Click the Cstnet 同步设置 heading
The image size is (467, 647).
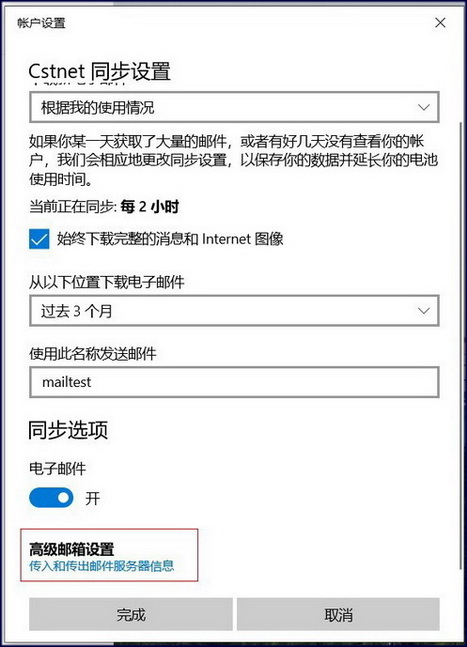coord(99,71)
